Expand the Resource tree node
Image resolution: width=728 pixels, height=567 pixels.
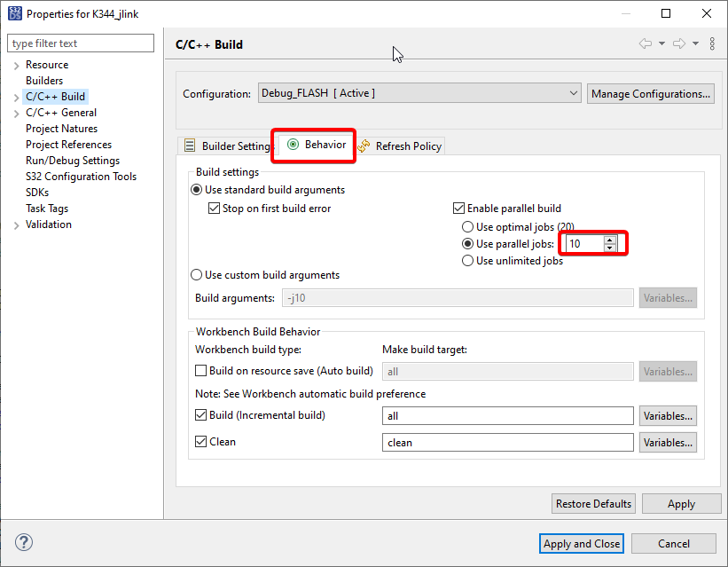(16, 65)
